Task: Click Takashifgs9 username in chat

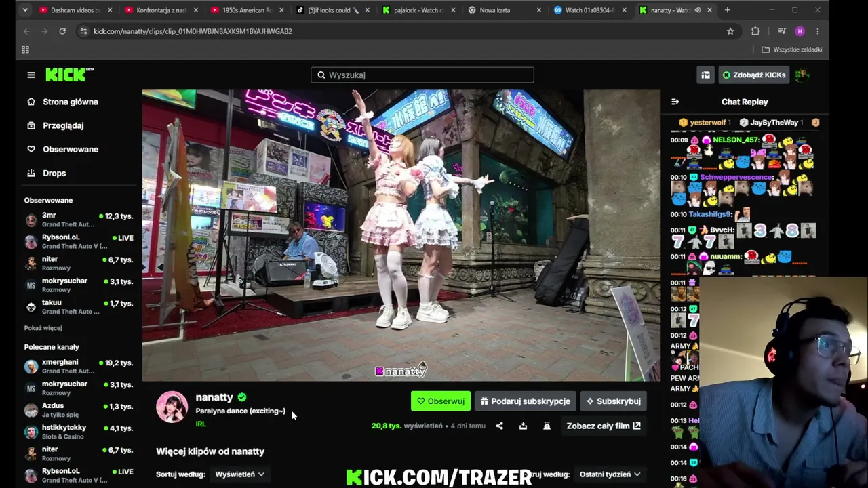Action: pyautogui.click(x=710, y=214)
